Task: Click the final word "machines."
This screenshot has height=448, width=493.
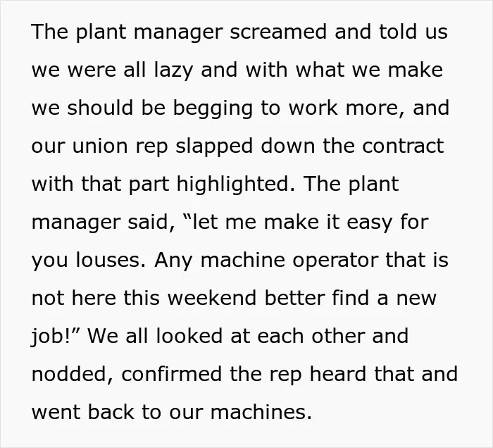Action: (x=261, y=412)
